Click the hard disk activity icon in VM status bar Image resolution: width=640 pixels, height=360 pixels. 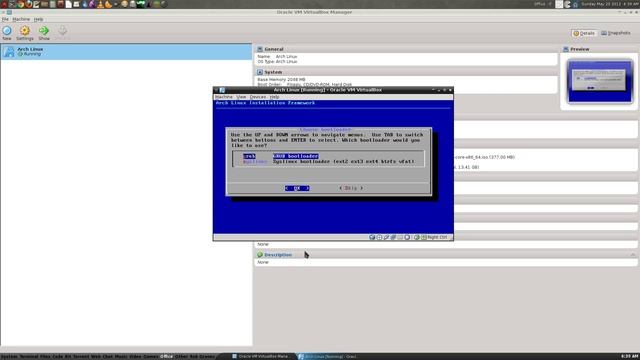372,237
